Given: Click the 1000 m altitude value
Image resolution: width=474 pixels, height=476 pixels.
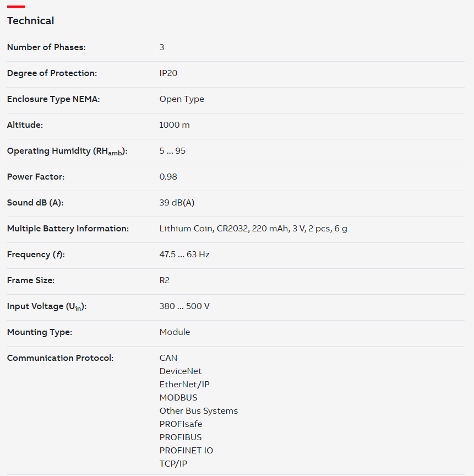Looking at the screenshot, I should tap(175, 125).
